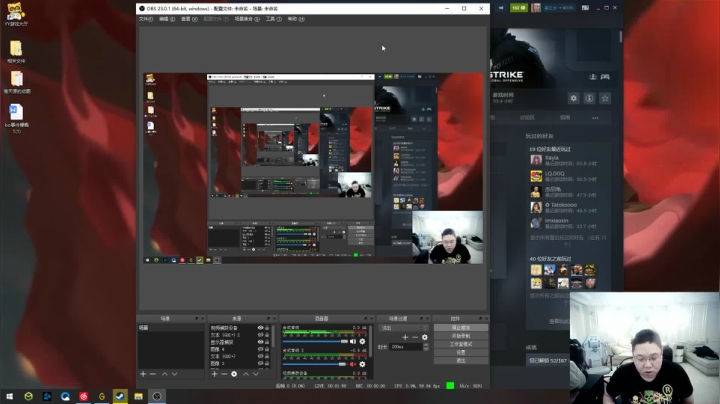Undock the Mixer panel via float icon
The image size is (720, 404).
tap(366, 319)
